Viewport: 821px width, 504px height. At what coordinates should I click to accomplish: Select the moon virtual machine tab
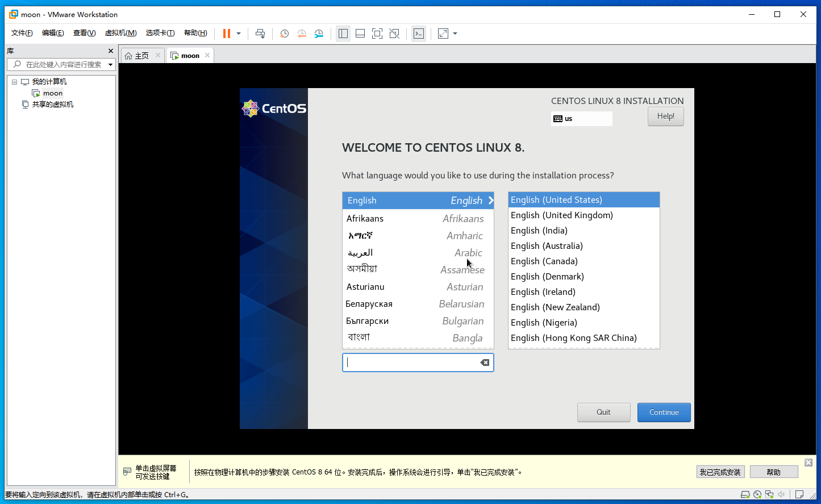click(190, 56)
